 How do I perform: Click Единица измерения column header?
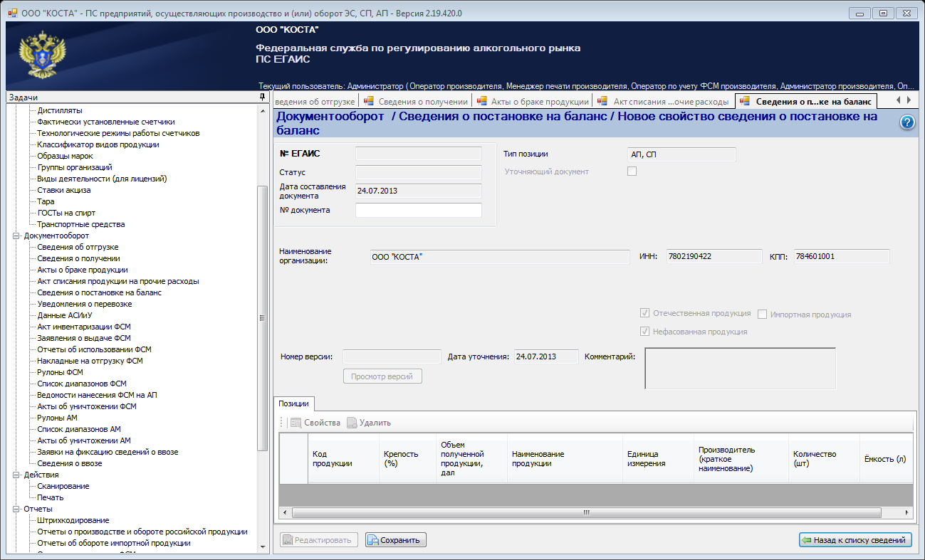(x=658, y=458)
